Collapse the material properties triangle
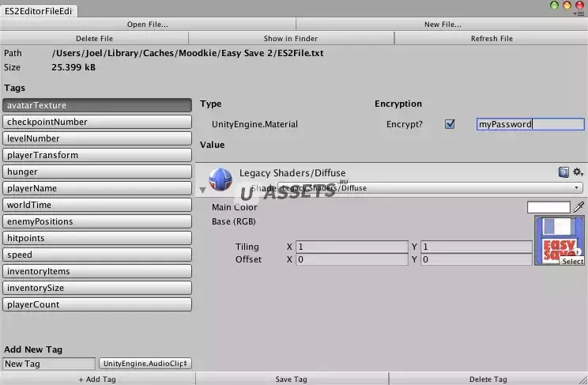Viewport: 588px width, 385px height. pos(202,190)
